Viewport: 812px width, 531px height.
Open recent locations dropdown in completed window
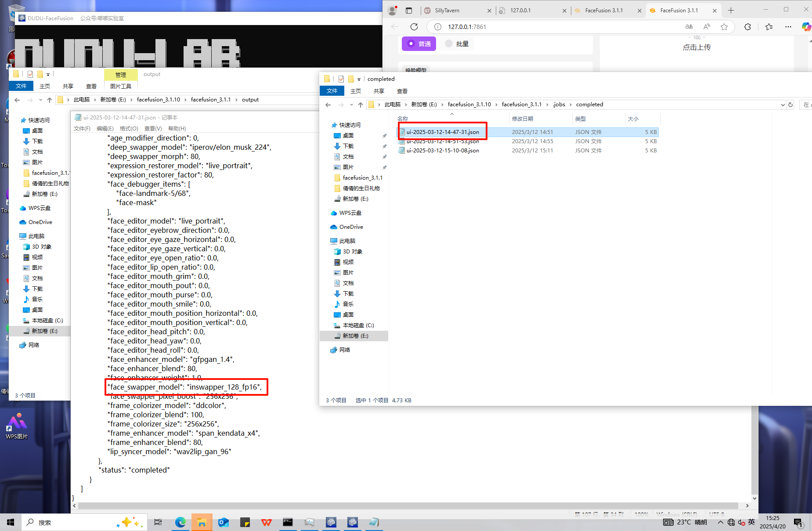pos(351,105)
